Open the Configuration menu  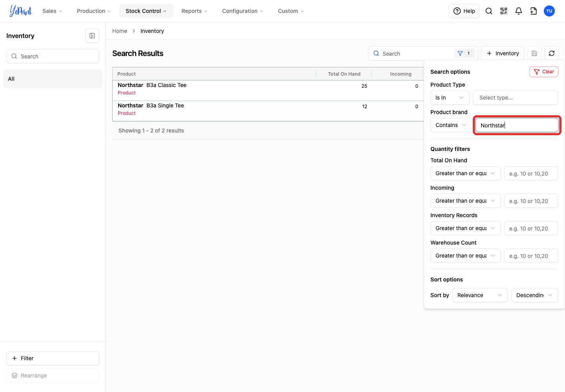[242, 11]
